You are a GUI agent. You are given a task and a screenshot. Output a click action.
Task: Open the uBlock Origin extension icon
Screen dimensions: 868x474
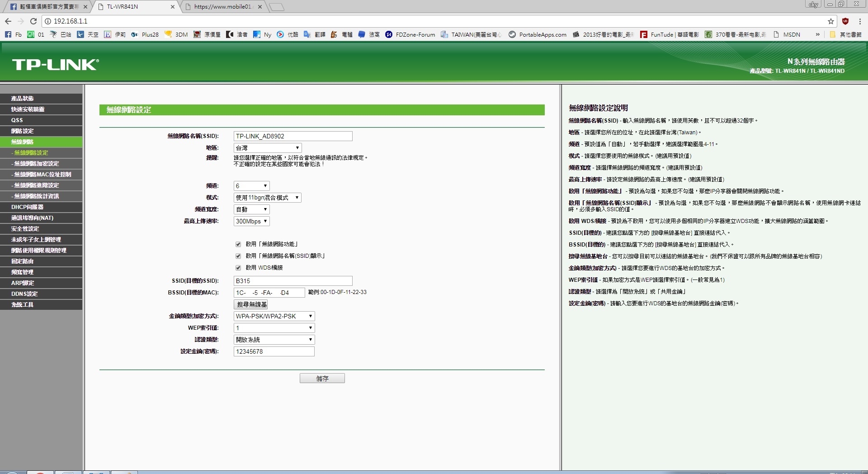tap(845, 21)
